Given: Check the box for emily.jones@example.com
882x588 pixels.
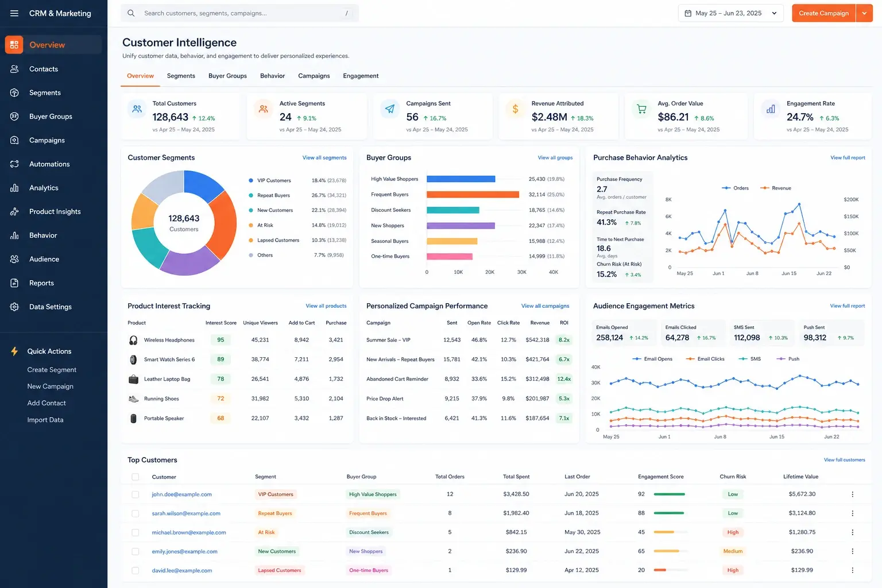Looking at the screenshot, I should 136,551.
